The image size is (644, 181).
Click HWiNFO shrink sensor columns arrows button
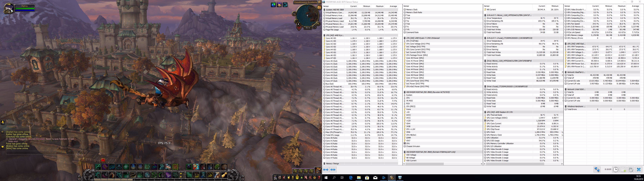pyautogui.click(x=333, y=170)
